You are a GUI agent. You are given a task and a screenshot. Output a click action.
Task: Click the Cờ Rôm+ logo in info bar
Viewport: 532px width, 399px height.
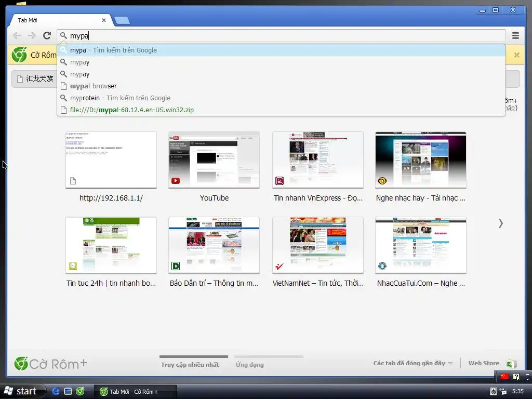tap(19, 55)
